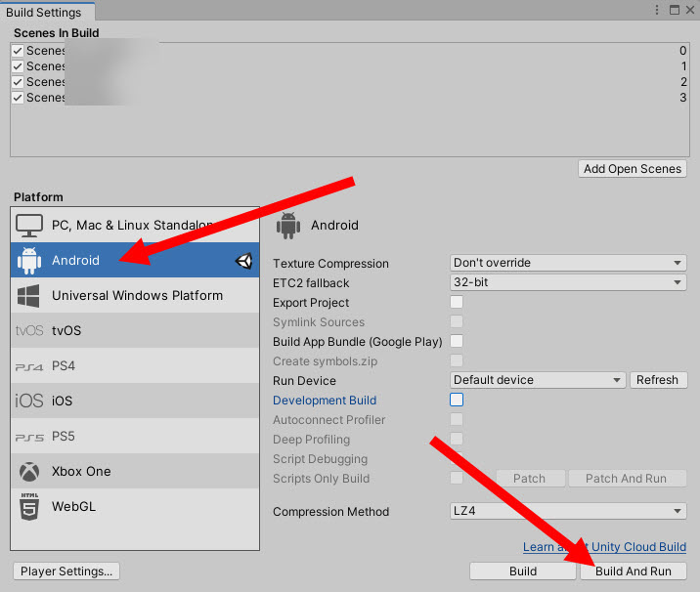Select the WebGL platform row
The height and width of the screenshot is (592, 700).
point(135,506)
